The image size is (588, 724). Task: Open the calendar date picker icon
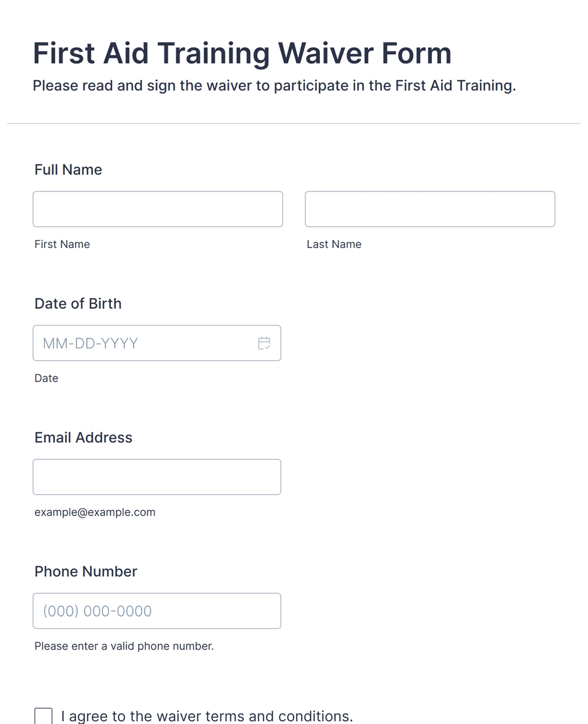pyautogui.click(x=264, y=343)
